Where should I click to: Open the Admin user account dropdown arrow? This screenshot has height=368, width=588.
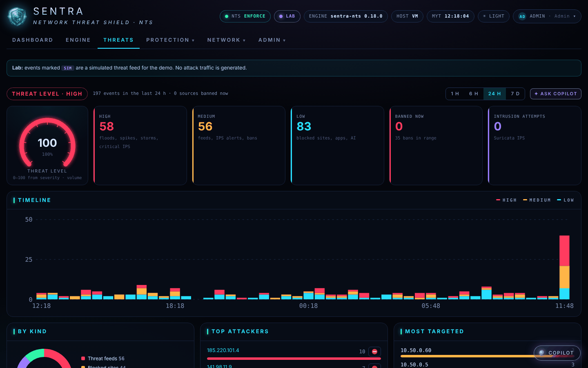(x=575, y=16)
